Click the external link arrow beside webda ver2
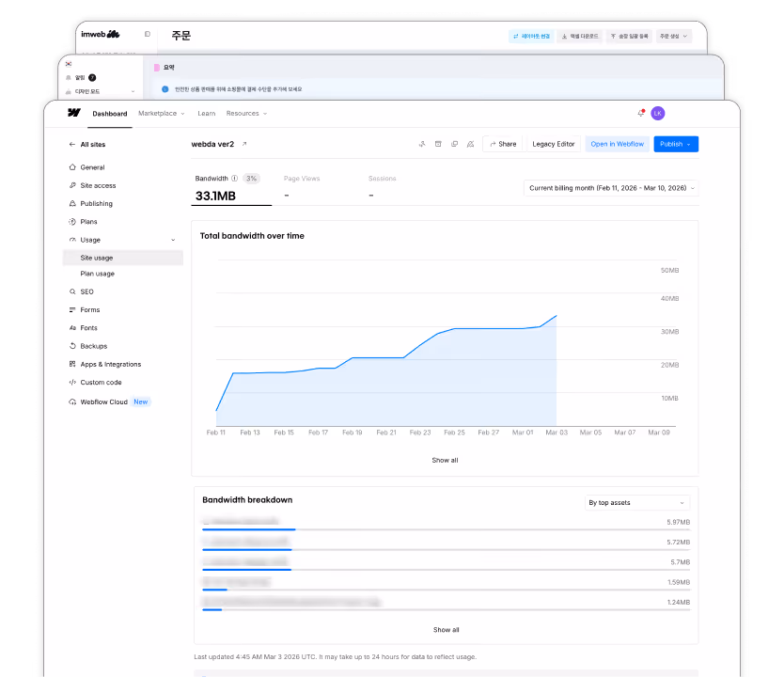Screen dimensions: 784x677 [244, 144]
